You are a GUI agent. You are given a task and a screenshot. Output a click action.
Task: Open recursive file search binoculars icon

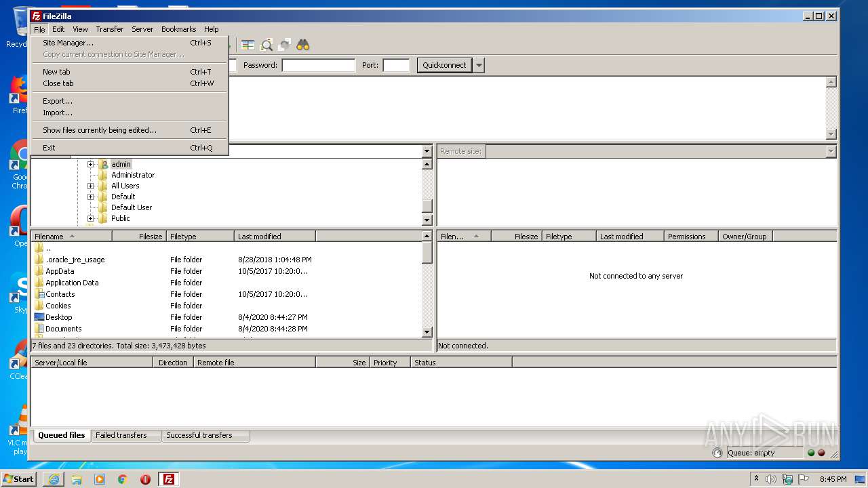pos(303,45)
